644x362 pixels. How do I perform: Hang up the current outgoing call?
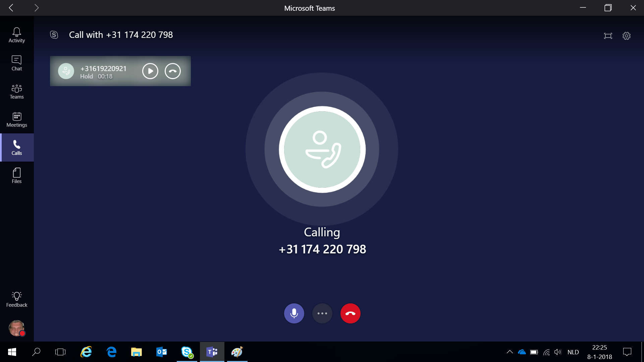tap(351, 313)
